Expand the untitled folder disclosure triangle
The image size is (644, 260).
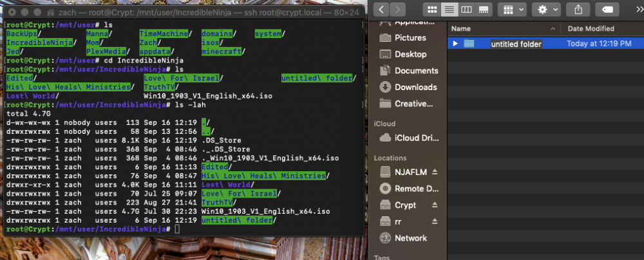click(455, 44)
